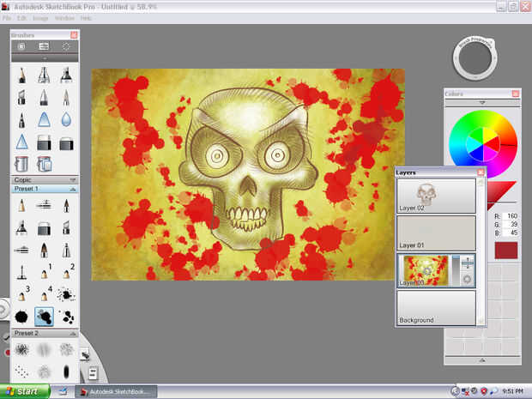
Task: Open the Copic brush set dropdown
Action: (x=73, y=180)
